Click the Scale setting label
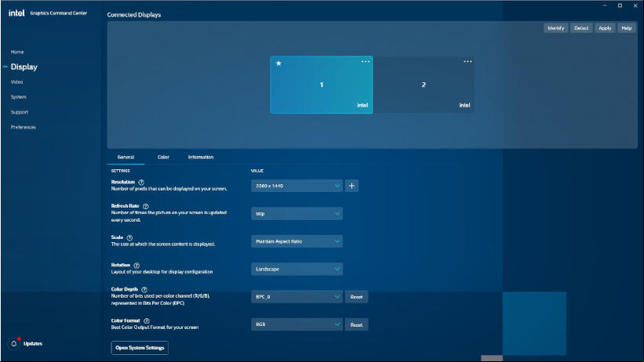Image resolution: width=644 pixels, height=362 pixels. pos(117,237)
